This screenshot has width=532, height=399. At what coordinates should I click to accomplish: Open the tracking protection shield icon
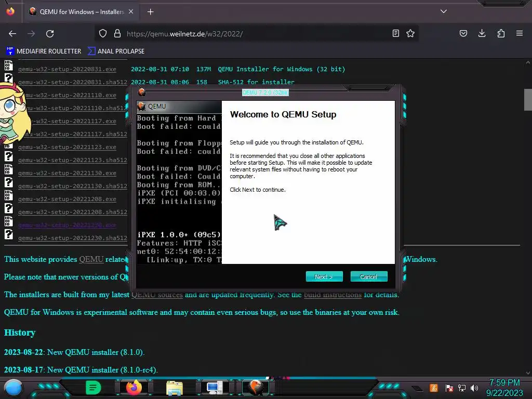click(103, 33)
